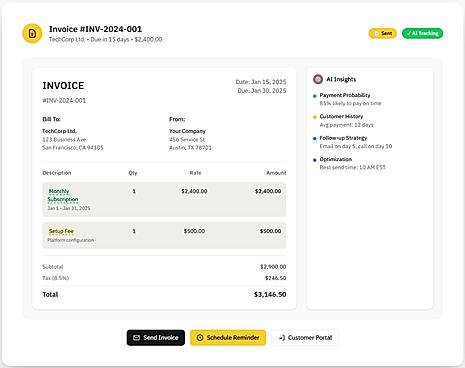Click the date Jan 15, 2025
Image resolution: width=465 pixels, height=368 pixels.
[x=261, y=82]
